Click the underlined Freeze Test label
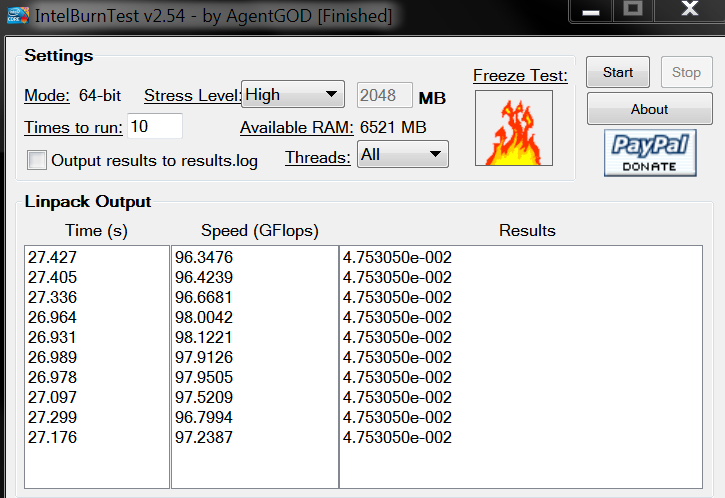Viewport: 725px width, 498px height. coord(520,76)
